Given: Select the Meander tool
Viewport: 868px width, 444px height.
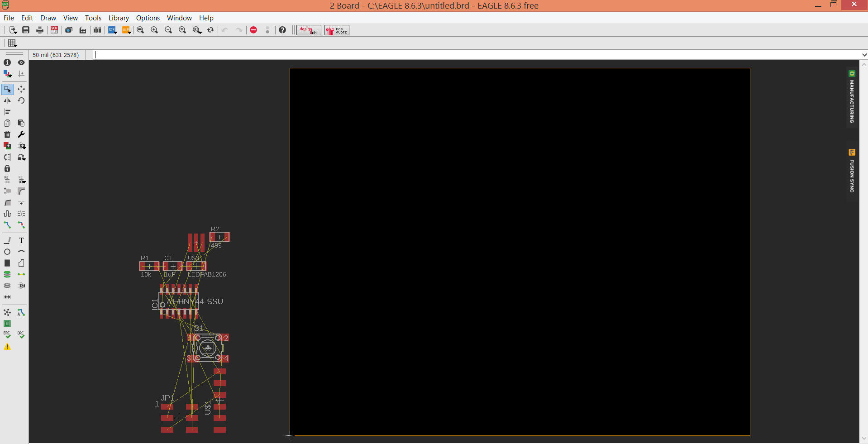Looking at the screenshot, I should (7, 214).
